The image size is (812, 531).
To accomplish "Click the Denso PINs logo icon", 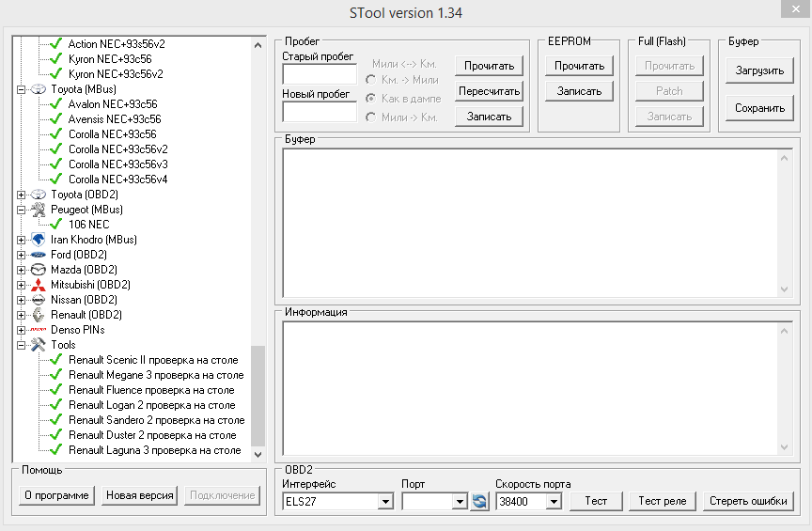I will coord(39,330).
